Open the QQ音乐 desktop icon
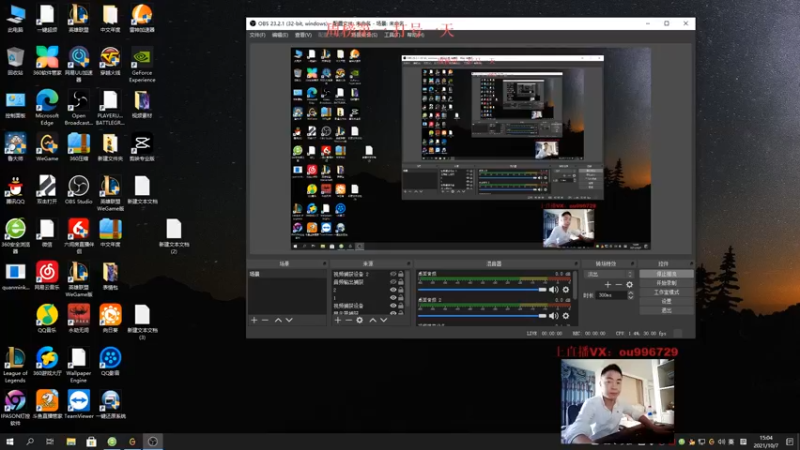 47,319
